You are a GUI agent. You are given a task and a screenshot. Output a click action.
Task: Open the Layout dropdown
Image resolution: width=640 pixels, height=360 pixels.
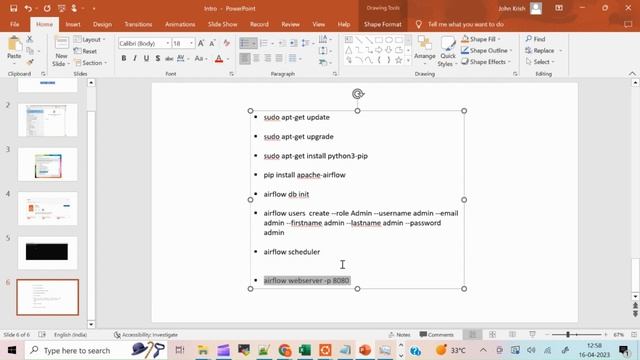pos(90,40)
